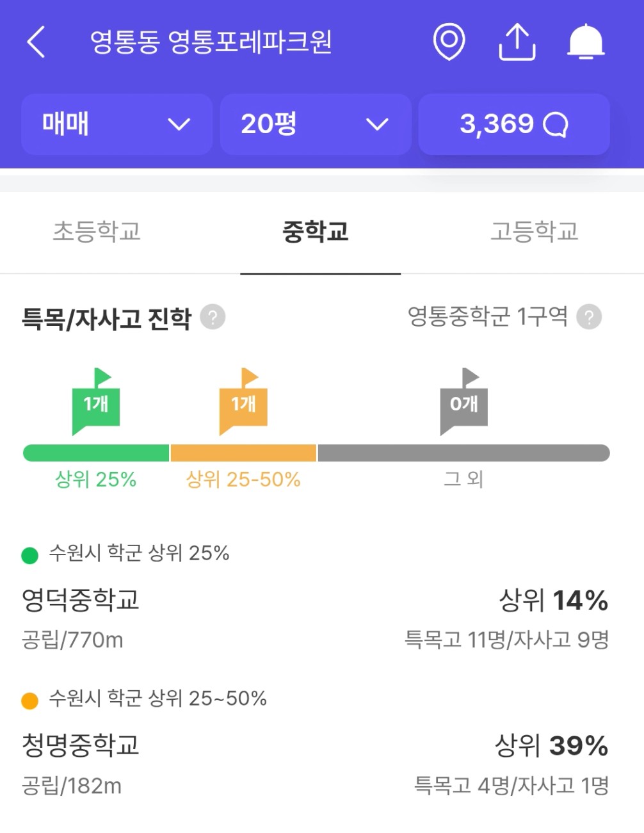This screenshot has height=833, width=644.
Task: Expand the 20평 size dropdown
Action: pos(316,124)
